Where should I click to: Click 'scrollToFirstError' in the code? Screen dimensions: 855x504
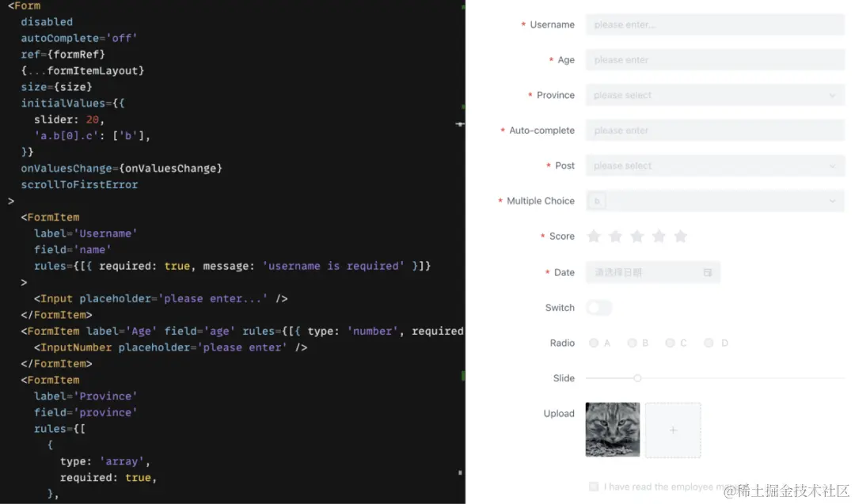[80, 184]
